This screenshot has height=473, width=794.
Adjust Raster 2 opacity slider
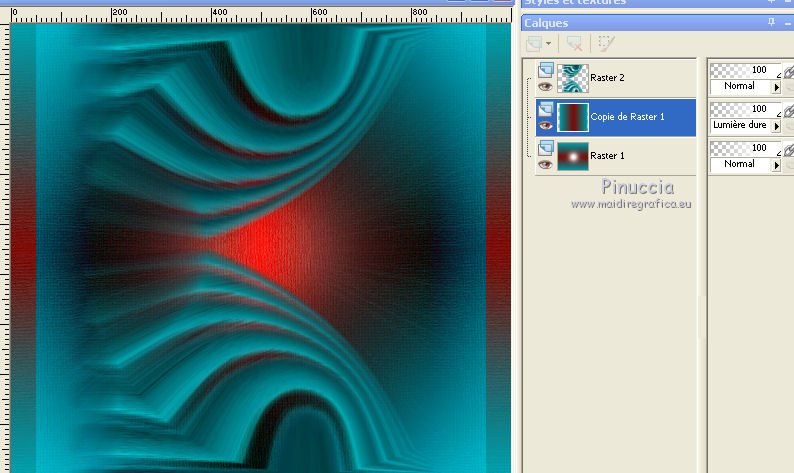pos(745,70)
